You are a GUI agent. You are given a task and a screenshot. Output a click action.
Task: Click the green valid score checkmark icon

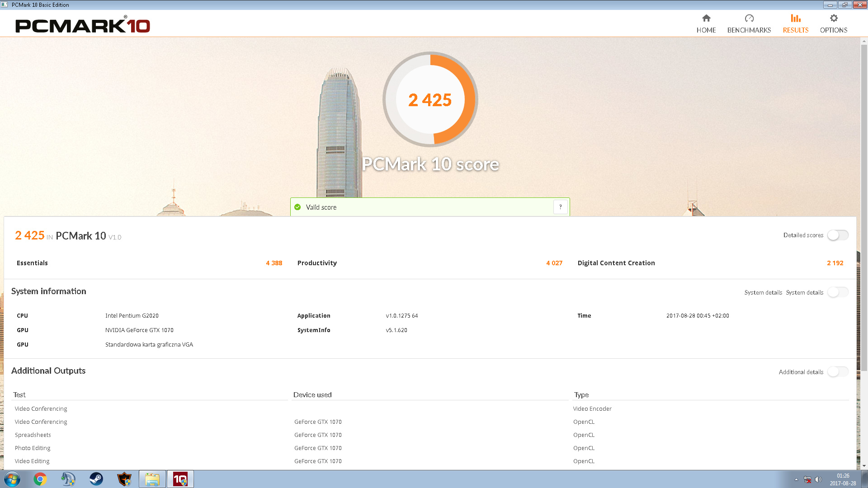(x=297, y=207)
